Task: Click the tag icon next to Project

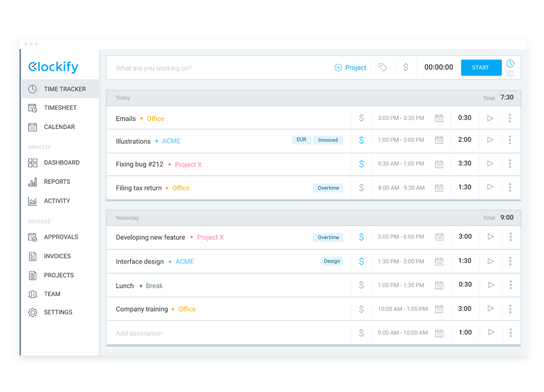Action: [383, 67]
